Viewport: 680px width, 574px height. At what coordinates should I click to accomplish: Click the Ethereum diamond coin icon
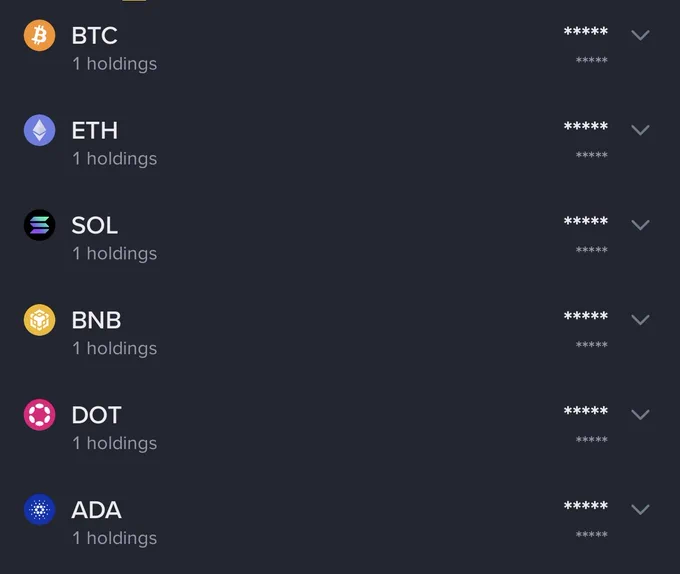pos(39,130)
